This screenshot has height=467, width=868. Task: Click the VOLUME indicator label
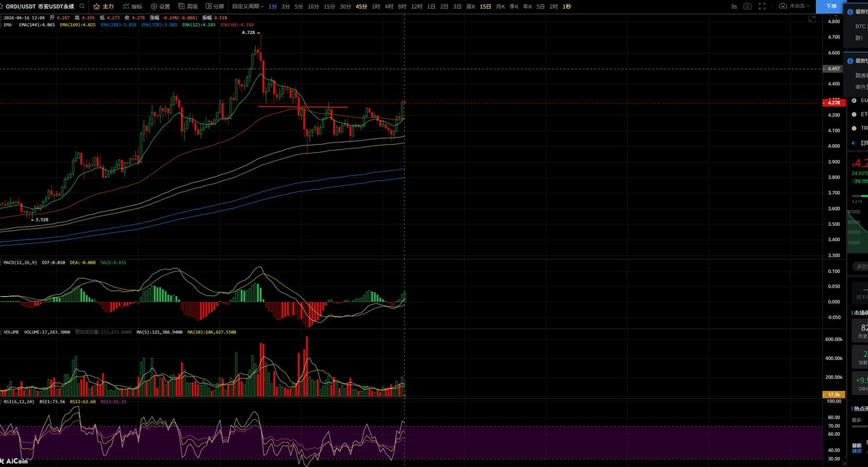tap(11, 332)
